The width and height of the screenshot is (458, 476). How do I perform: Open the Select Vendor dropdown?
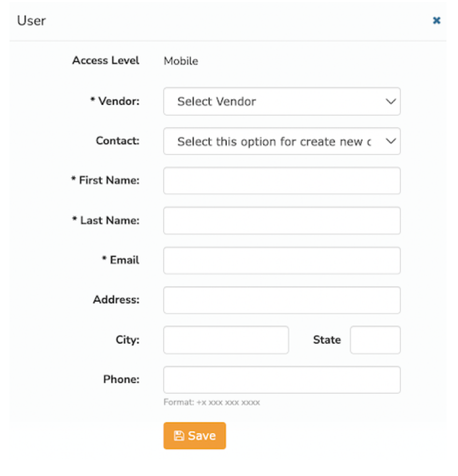tap(282, 101)
